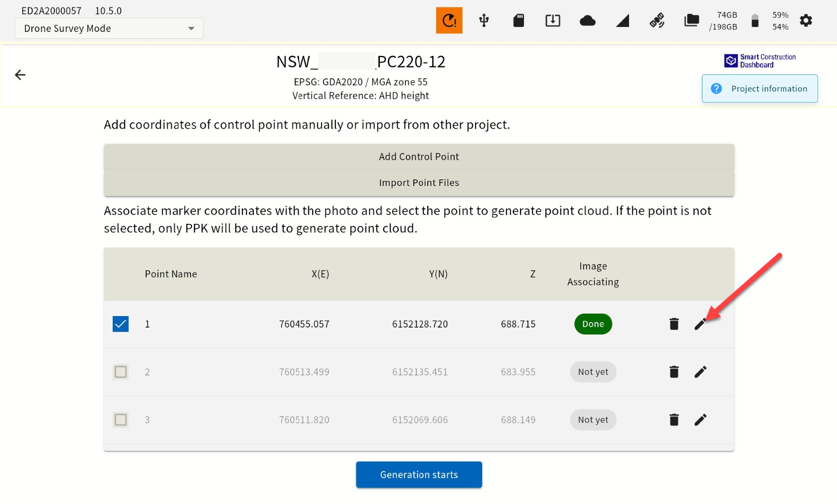Image resolution: width=837 pixels, height=504 pixels.
Task: Delete control point 1 with trash icon
Action: point(674,324)
